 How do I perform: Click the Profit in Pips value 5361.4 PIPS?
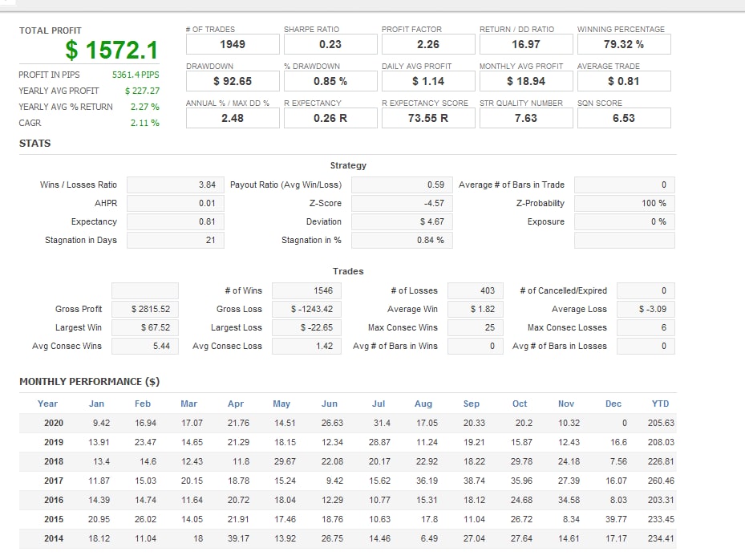(136, 75)
